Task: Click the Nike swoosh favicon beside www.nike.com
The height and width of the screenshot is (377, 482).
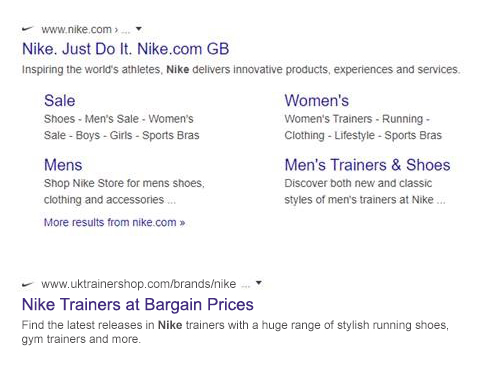Action: coord(28,29)
